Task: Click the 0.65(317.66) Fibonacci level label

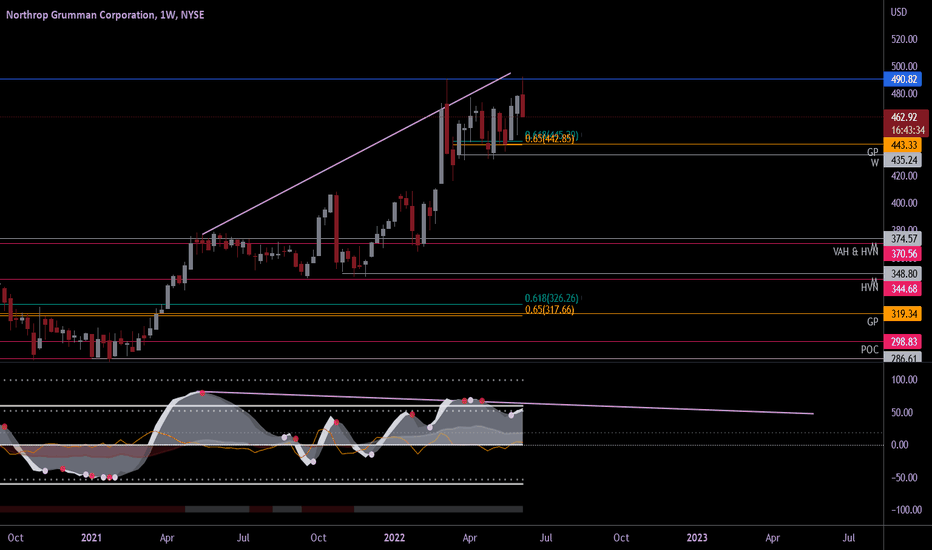Action: pos(550,310)
